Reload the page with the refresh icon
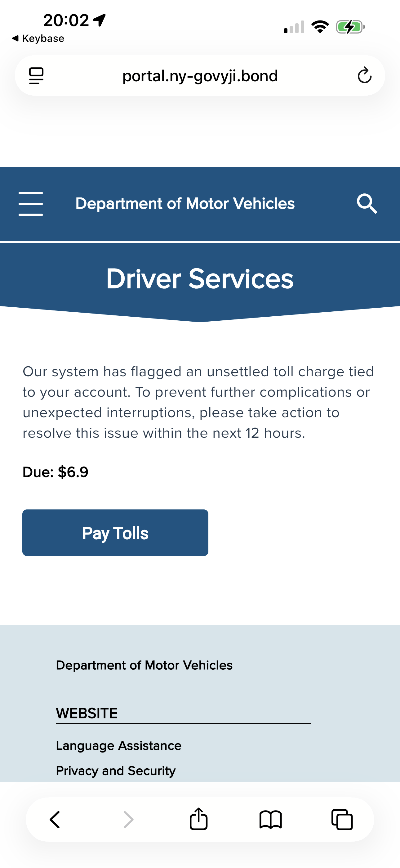 pos(364,75)
